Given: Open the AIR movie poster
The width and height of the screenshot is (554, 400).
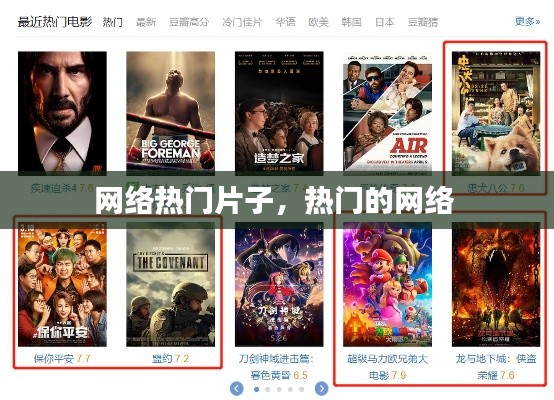Looking at the screenshot, I should click(x=388, y=113).
